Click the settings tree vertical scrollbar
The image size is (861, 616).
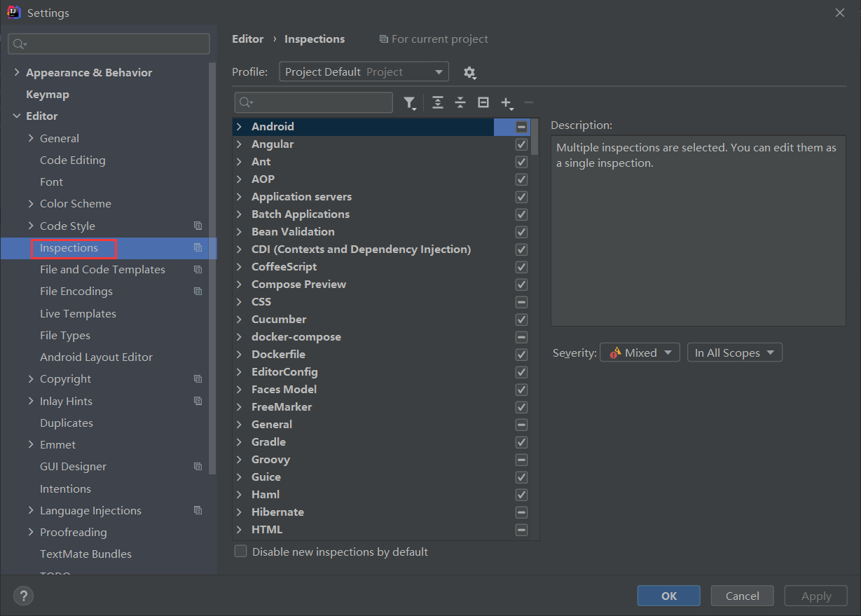point(213,269)
